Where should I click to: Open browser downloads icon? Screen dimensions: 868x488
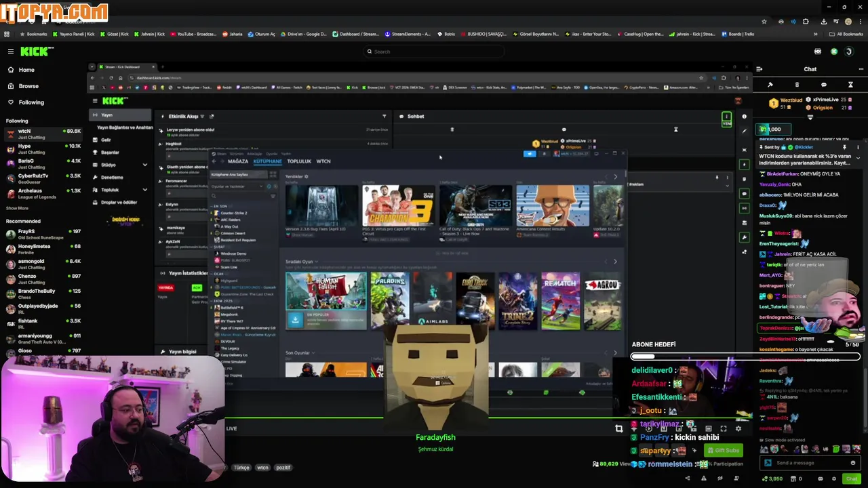pyautogui.click(x=823, y=21)
